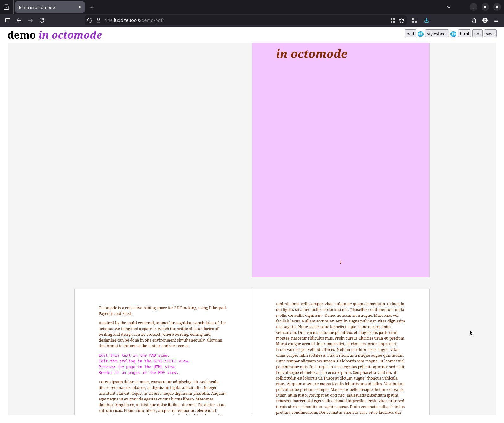
Task: Click the line Render it on pages in the PDF view.
Action: pyautogui.click(x=138, y=373)
